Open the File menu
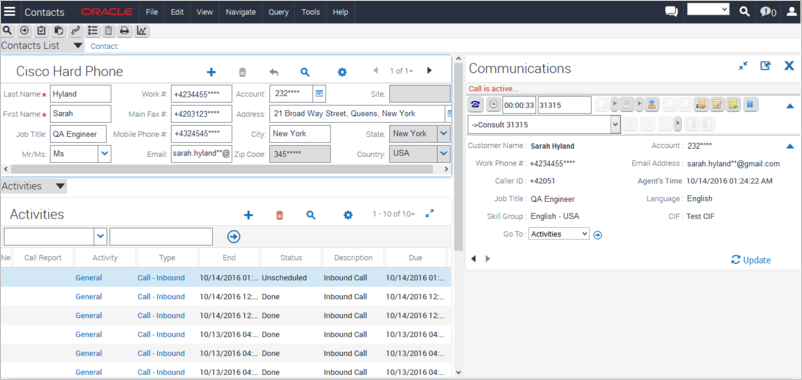The width and height of the screenshot is (802, 380). tap(151, 12)
